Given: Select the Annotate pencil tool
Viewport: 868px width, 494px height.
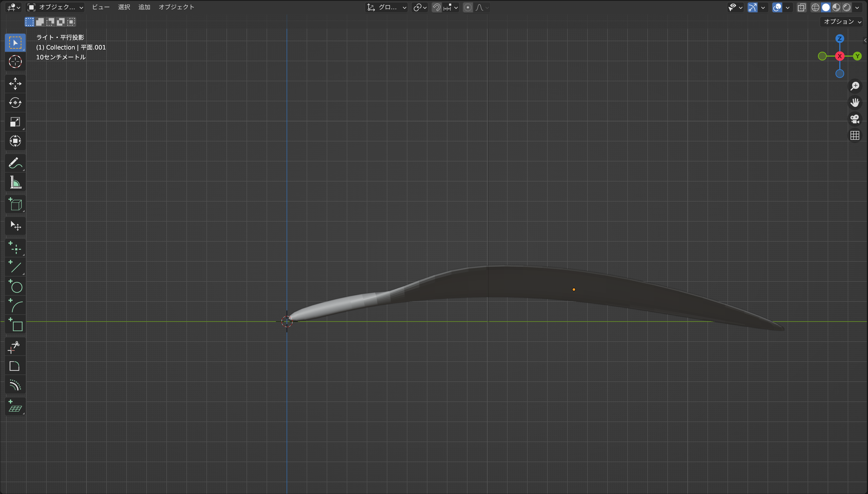Looking at the screenshot, I should click(x=15, y=163).
